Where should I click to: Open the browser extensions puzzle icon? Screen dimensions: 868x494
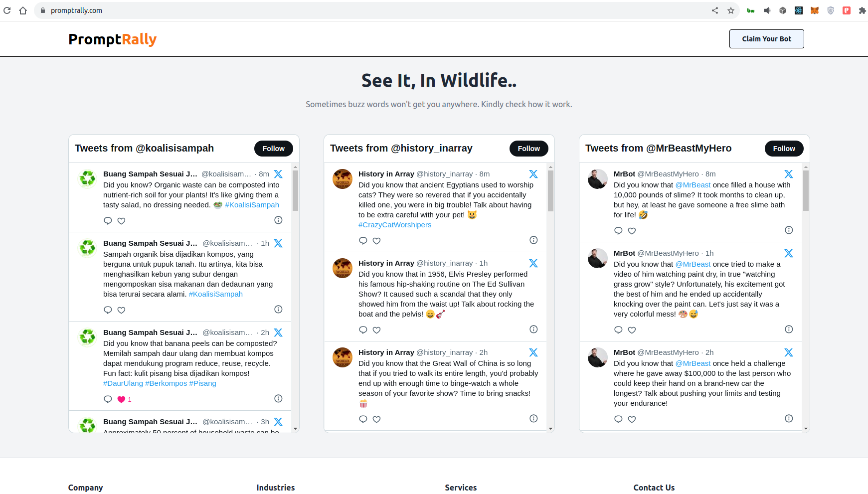click(x=863, y=10)
